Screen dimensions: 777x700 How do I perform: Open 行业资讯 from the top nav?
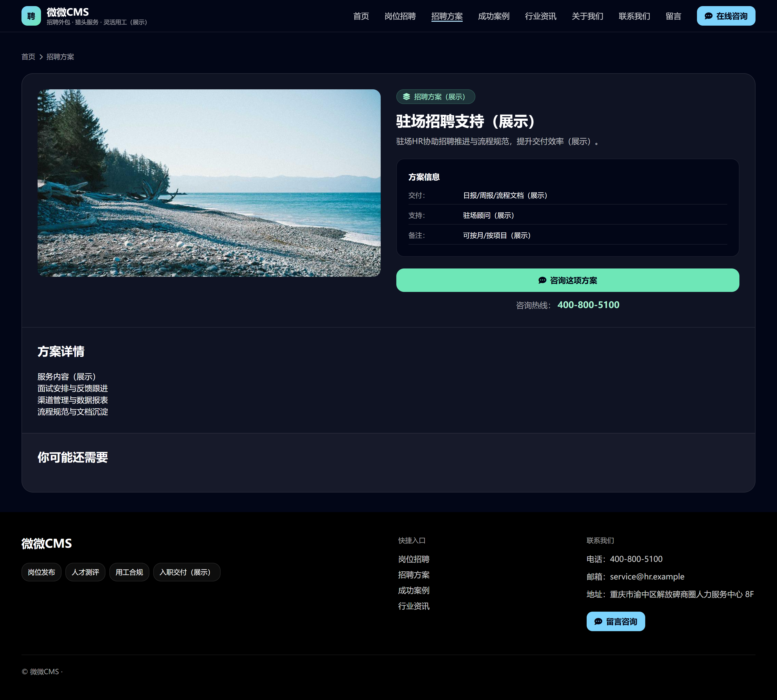coord(540,16)
